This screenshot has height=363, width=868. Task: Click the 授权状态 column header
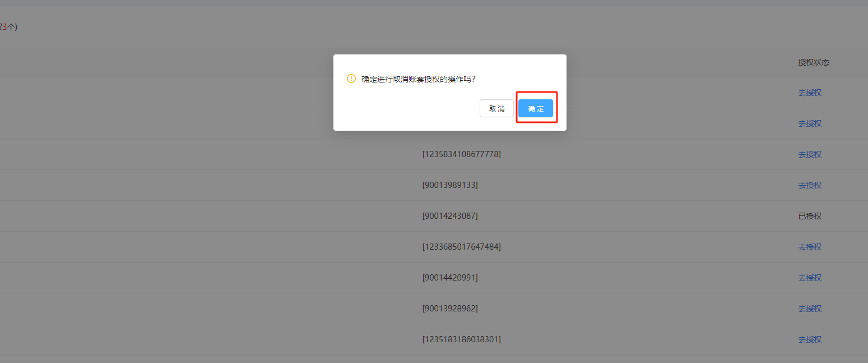pyautogui.click(x=814, y=62)
